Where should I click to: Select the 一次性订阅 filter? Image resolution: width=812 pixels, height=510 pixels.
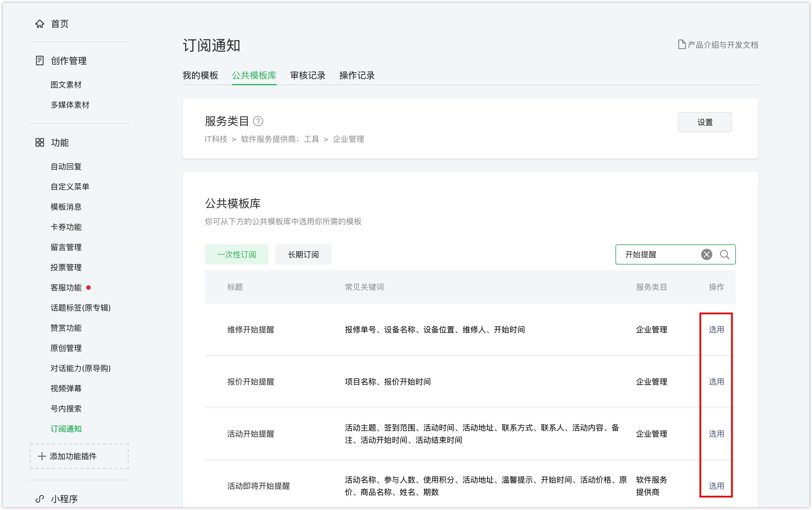[237, 254]
